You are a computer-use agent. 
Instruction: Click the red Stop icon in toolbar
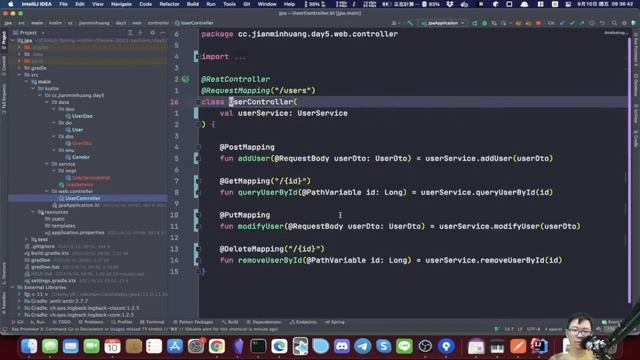[538, 23]
